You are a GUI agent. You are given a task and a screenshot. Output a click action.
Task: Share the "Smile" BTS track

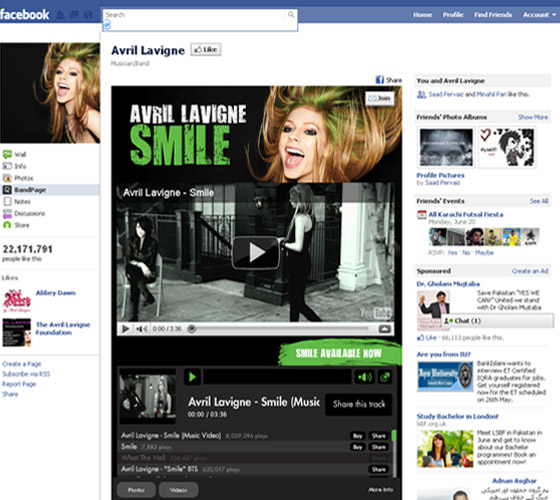(x=379, y=469)
